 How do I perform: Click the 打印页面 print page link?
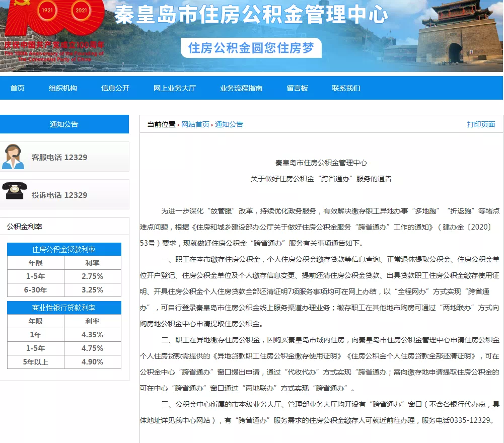(x=481, y=124)
